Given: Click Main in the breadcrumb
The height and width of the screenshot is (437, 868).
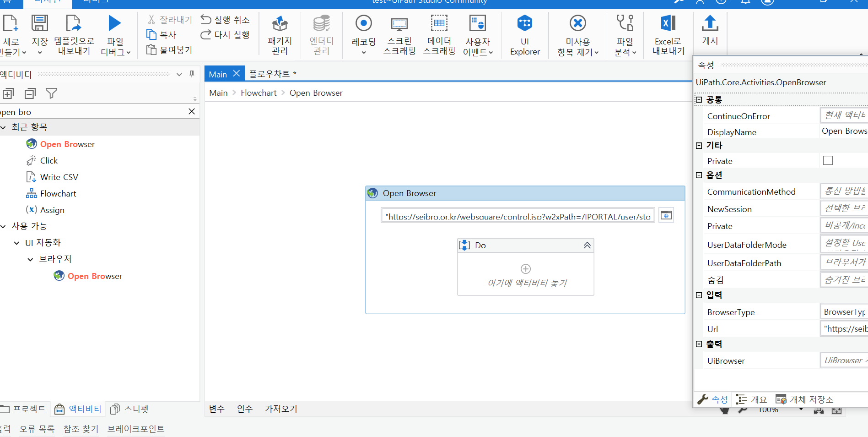Looking at the screenshot, I should click(x=218, y=93).
